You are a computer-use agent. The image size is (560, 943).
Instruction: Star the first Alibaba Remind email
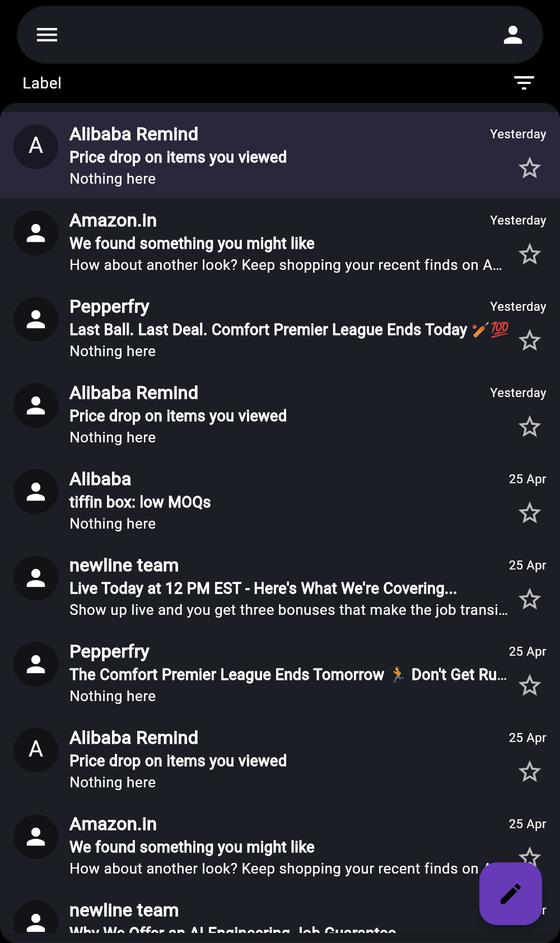click(x=529, y=168)
